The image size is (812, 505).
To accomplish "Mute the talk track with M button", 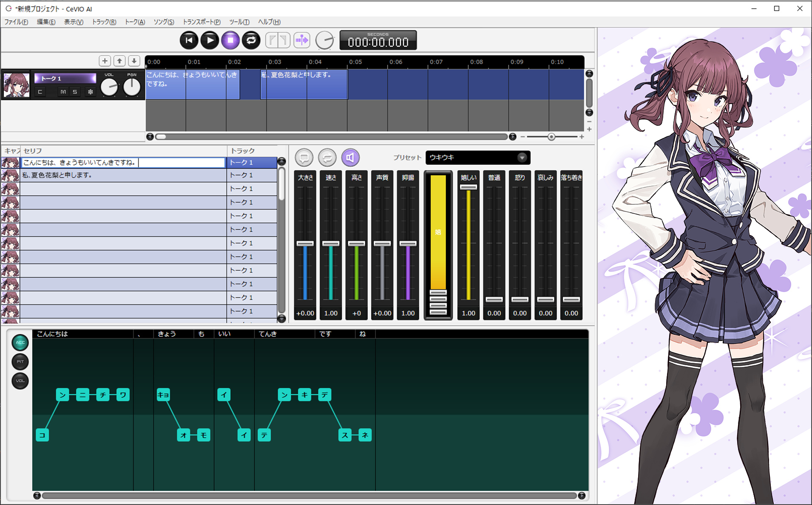I will pos(63,92).
